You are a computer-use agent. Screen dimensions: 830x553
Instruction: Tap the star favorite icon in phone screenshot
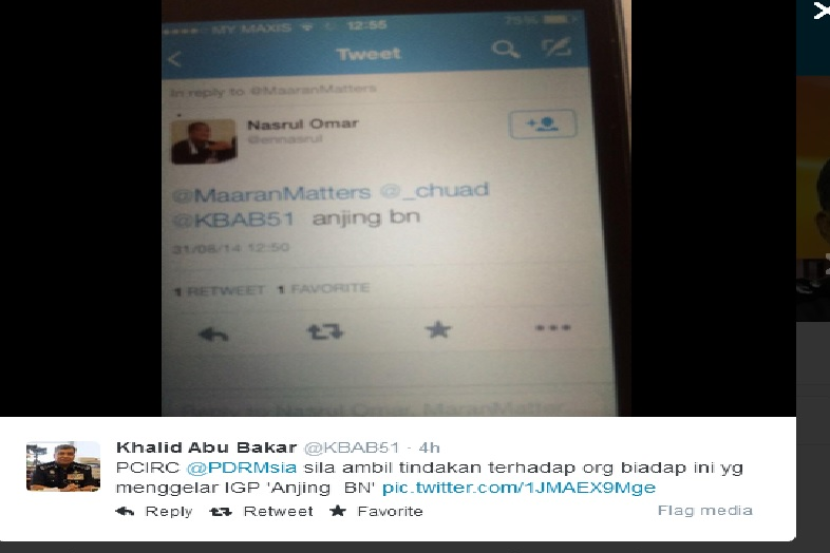click(438, 330)
